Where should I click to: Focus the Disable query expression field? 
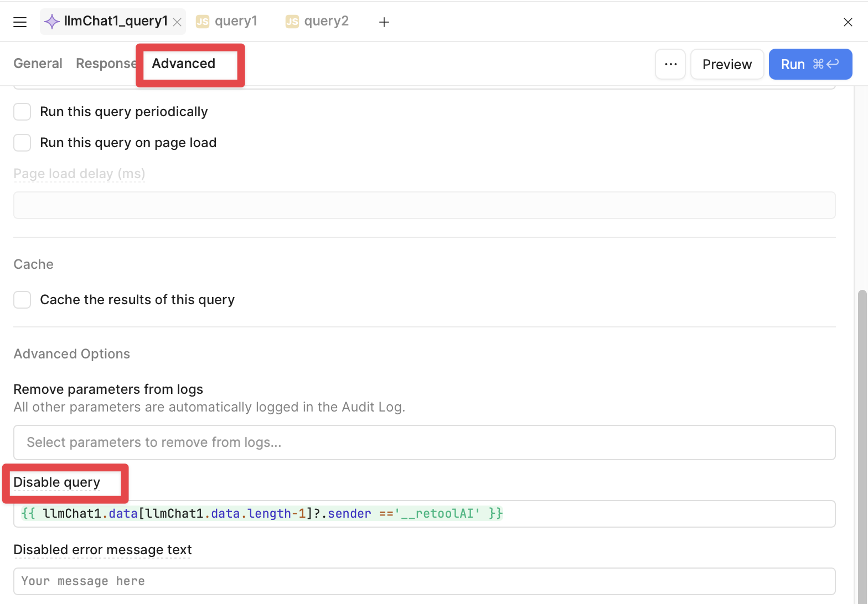[x=425, y=514]
